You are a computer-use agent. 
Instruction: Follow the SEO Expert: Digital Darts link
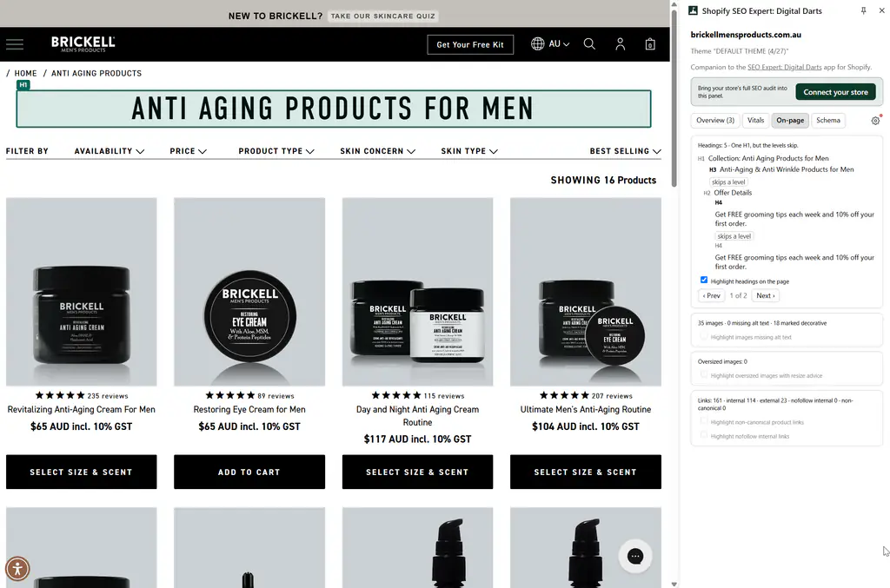(785, 67)
